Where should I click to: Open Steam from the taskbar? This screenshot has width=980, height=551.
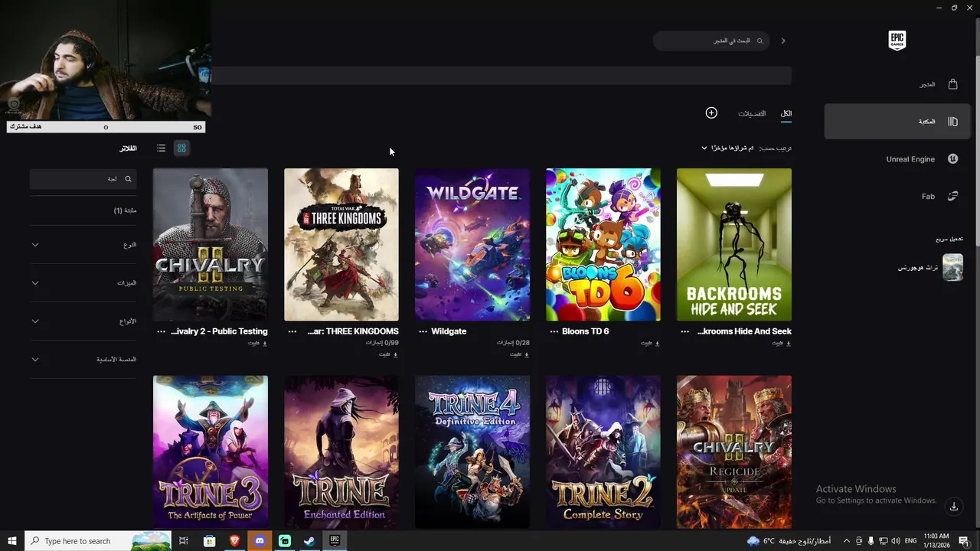tap(309, 541)
